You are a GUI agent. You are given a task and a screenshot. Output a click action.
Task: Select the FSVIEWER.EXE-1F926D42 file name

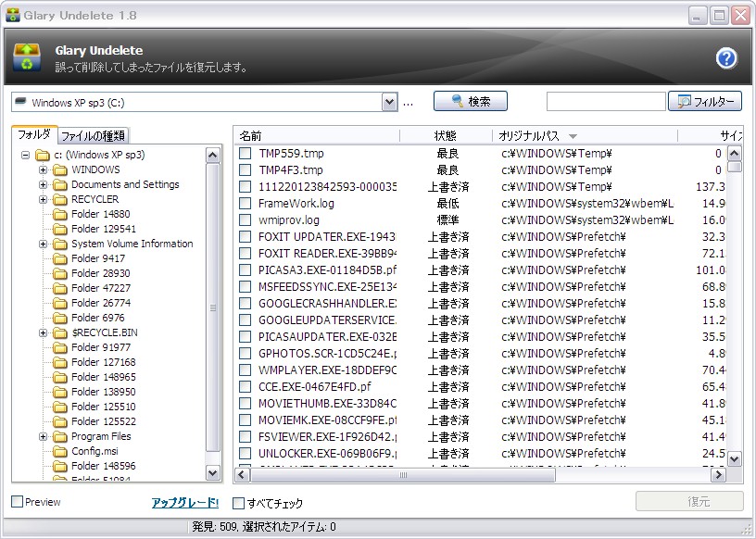click(327, 437)
